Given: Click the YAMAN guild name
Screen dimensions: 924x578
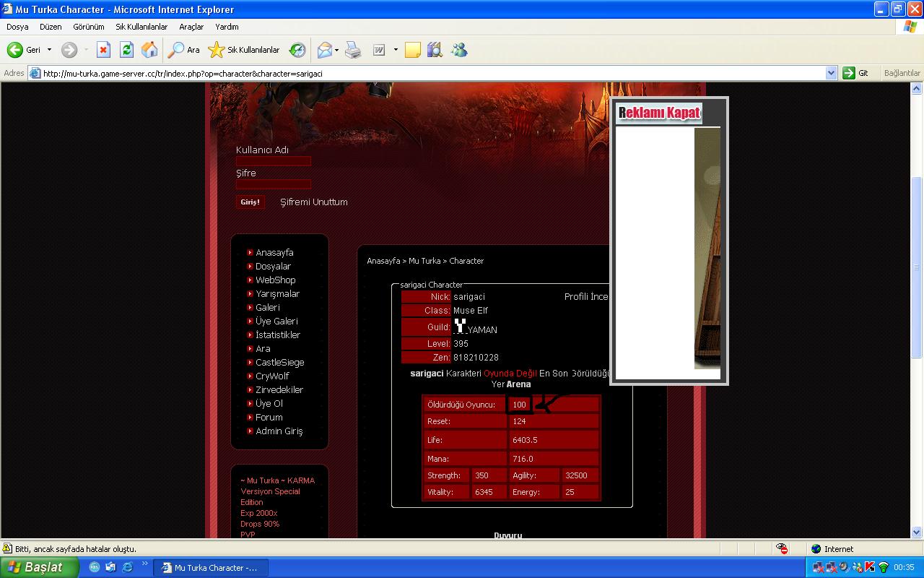Looking at the screenshot, I should [482, 330].
